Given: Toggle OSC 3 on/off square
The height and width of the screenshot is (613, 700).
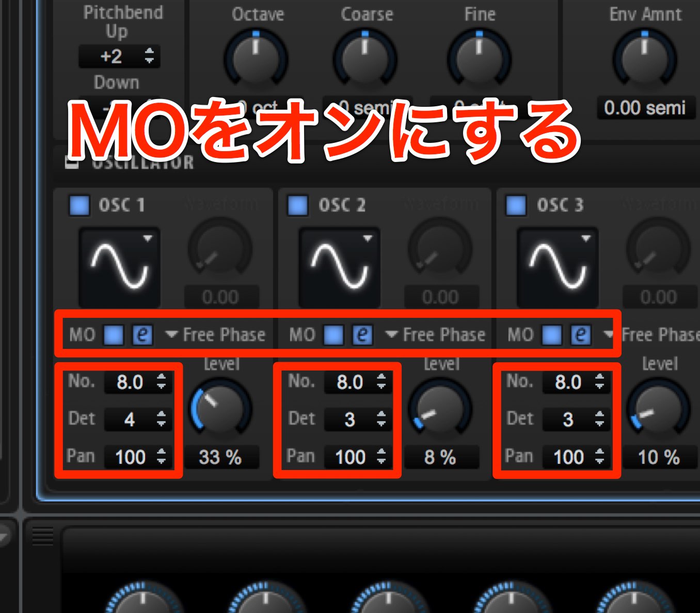Looking at the screenshot, I should point(516,205).
